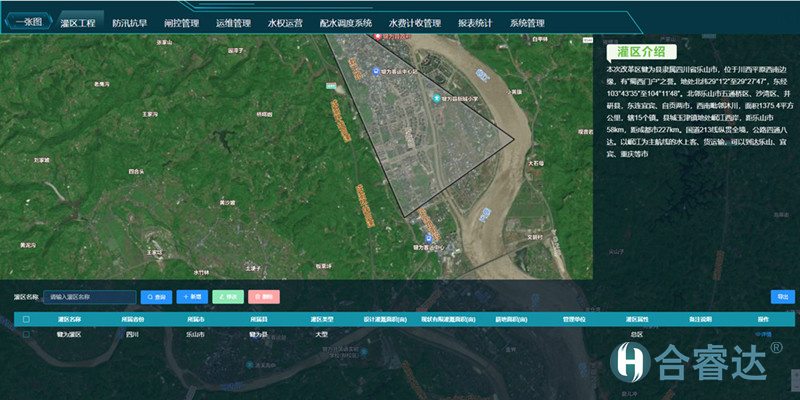Open 水权运营 in the navigation bar
Viewport: 800px width, 400px height.
pos(285,22)
